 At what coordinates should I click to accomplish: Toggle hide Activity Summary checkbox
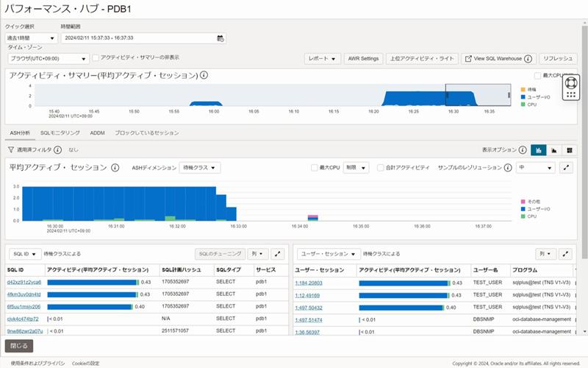tap(96, 57)
